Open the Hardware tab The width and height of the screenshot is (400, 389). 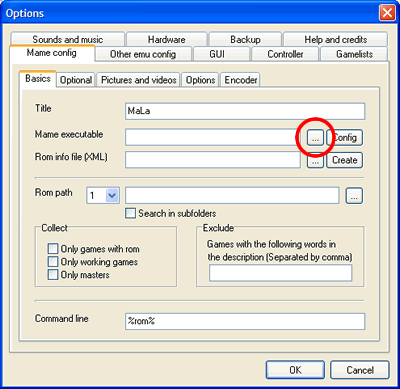(x=167, y=39)
